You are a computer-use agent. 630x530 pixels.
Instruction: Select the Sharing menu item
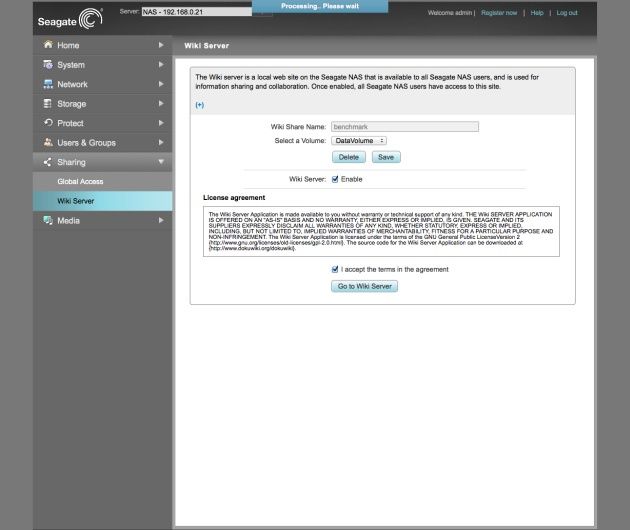coord(102,162)
